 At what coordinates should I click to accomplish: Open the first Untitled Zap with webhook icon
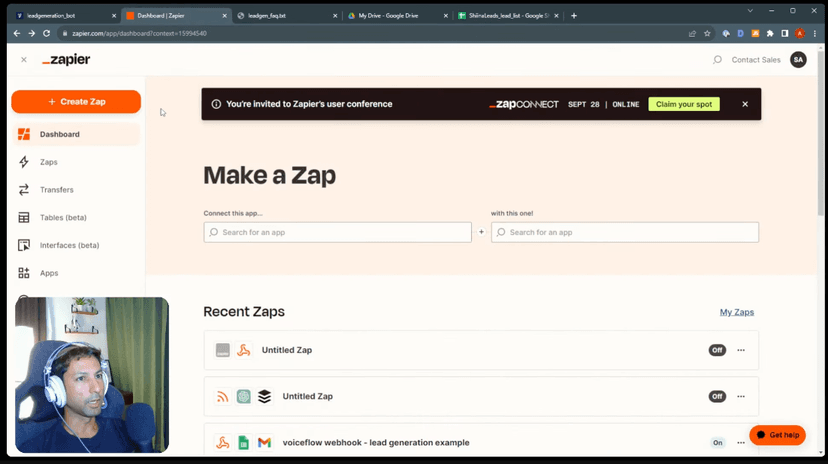click(x=287, y=350)
